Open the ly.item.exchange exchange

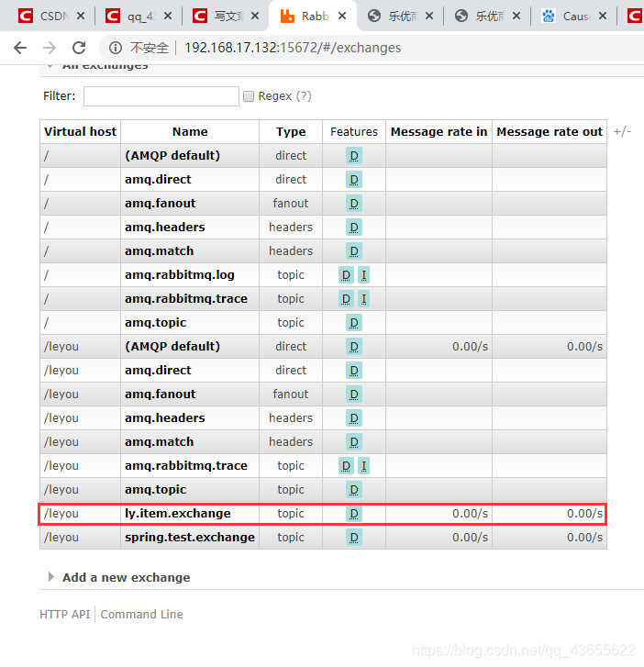(x=177, y=514)
